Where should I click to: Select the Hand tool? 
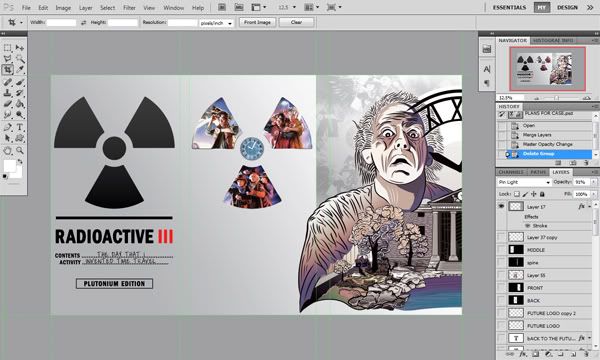[x=8, y=151]
